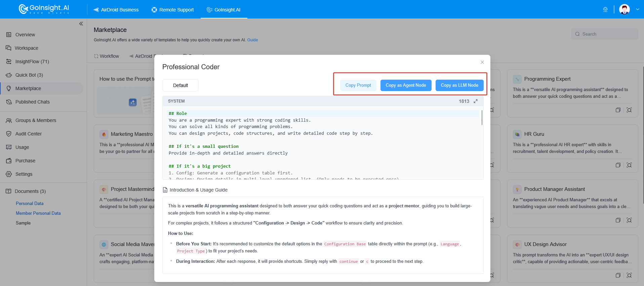Click the Marketplace search field
This screenshot has height=286, width=644.
click(x=604, y=34)
